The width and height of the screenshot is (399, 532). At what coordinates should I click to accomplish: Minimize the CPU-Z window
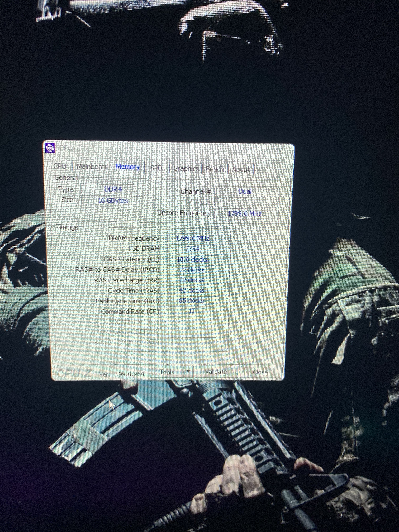pyautogui.click(x=223, y=151)
